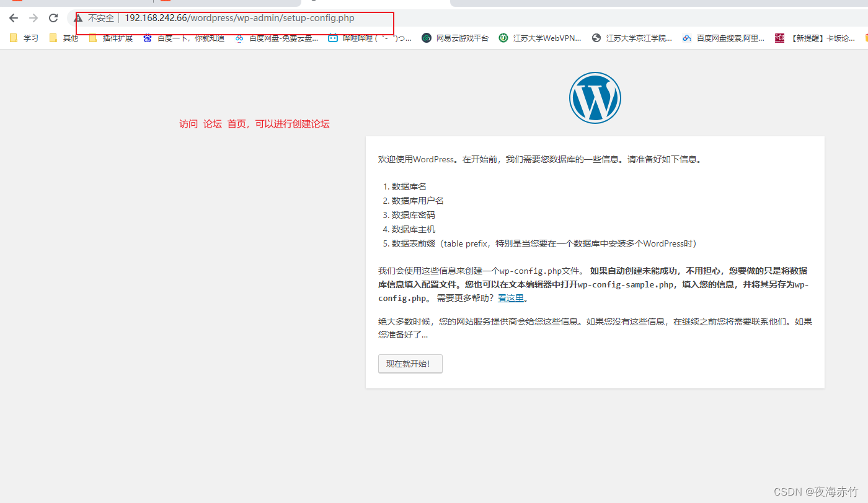This screenshot has width=868, height=503.
Task: Open the 江苏大学京江学院 bookmark
Action: point(632,38)
